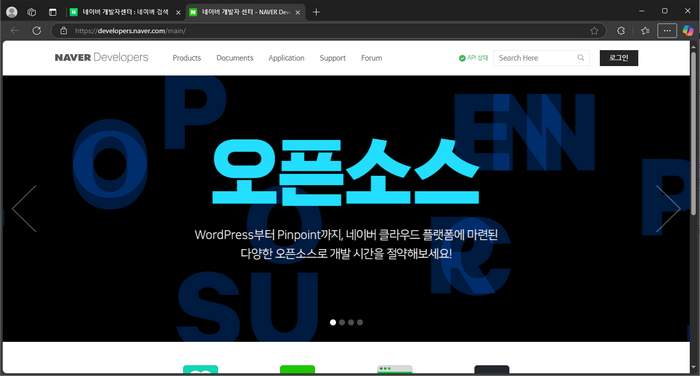Select the third carousel dot
This screenshot has width=700, height=376.
click(351, 322)
